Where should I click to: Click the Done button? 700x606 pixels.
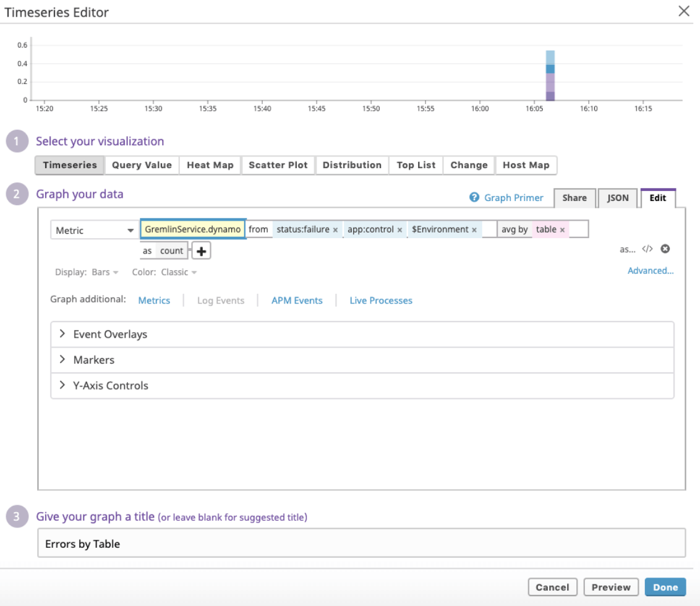665,587
